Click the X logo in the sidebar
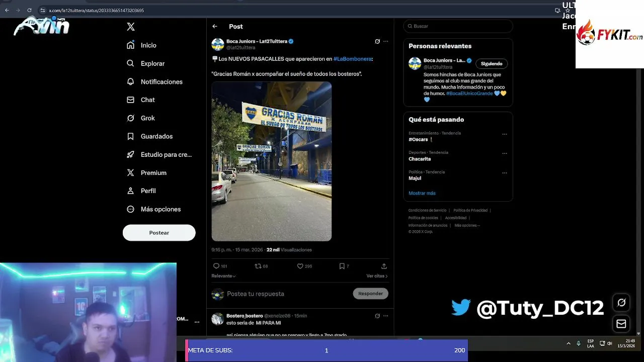This screenshot has width=644, height=362. click(x=131, y=27)
